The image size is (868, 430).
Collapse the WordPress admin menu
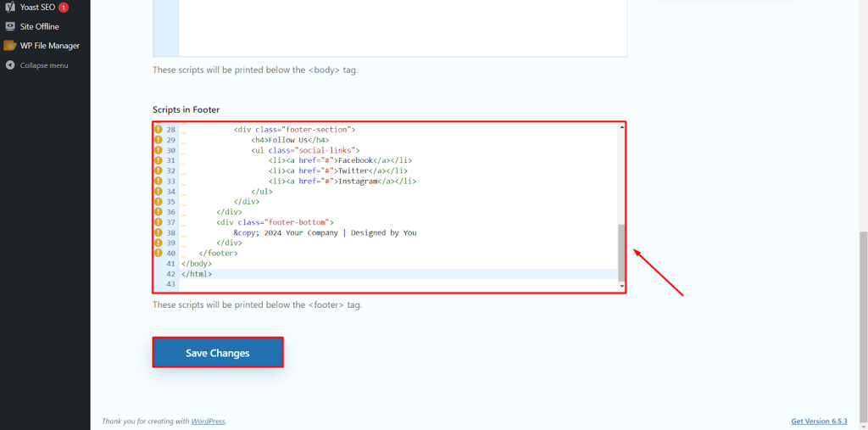pos(45,65)
